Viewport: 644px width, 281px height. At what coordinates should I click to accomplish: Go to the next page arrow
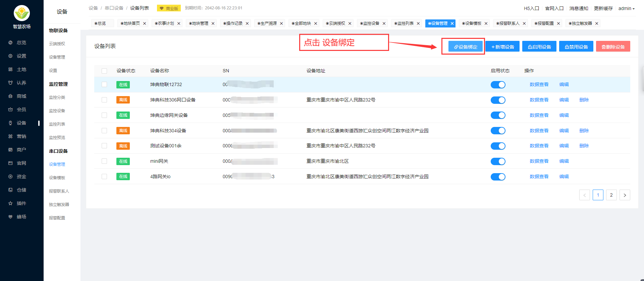(625, 195)
